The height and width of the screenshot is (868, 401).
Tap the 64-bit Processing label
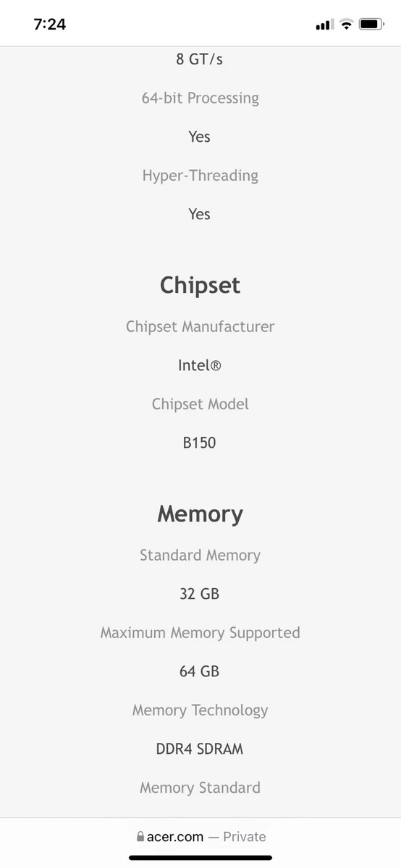(x=200, y=98)
